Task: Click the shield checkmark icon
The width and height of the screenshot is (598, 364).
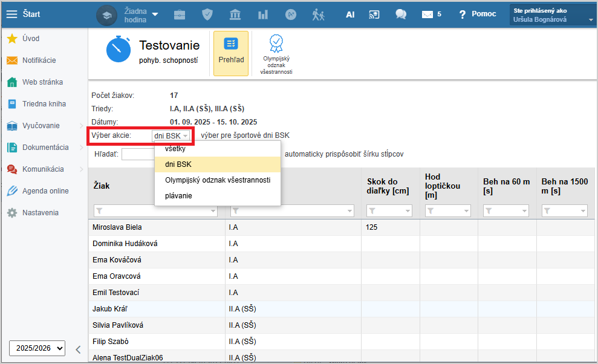Action: click(x=207, y=15)
